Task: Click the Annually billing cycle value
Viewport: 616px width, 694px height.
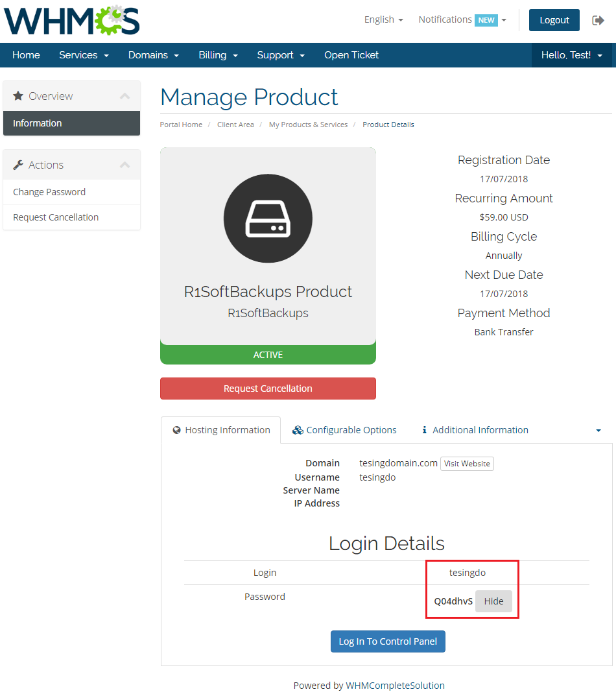Action: tap(504, 256)
